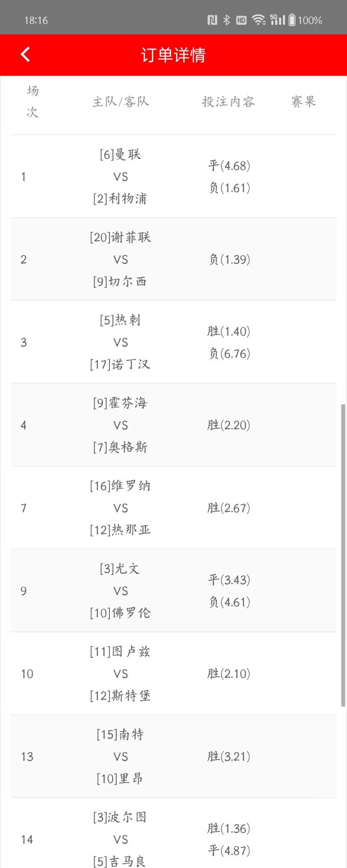Tap the back arrow in the header
This screenshot has width=347, height=868.
click(25, 55)
